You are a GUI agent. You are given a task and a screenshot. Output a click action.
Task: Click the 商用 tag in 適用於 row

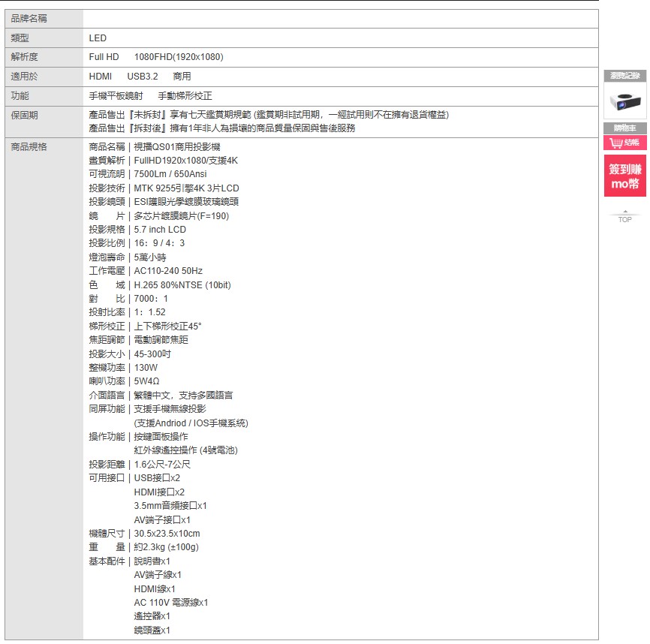point(182,77)
